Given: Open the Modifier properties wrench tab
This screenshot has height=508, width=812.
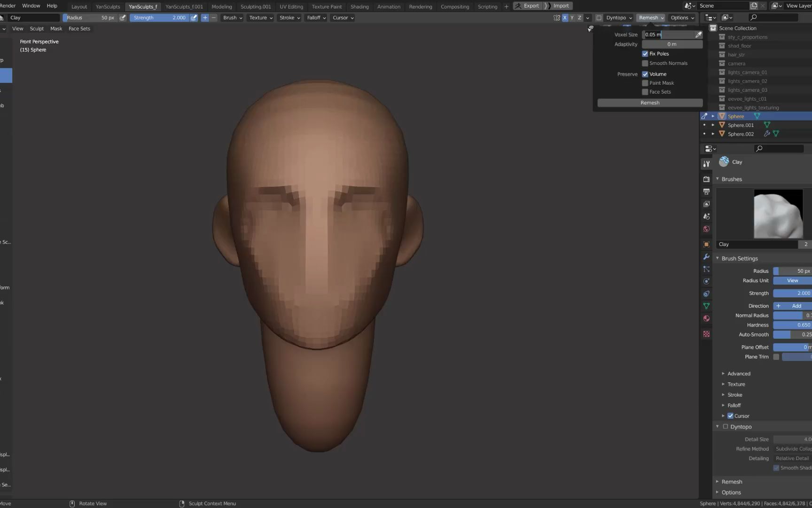Looking at the screenshot, I should click(706, 257).
